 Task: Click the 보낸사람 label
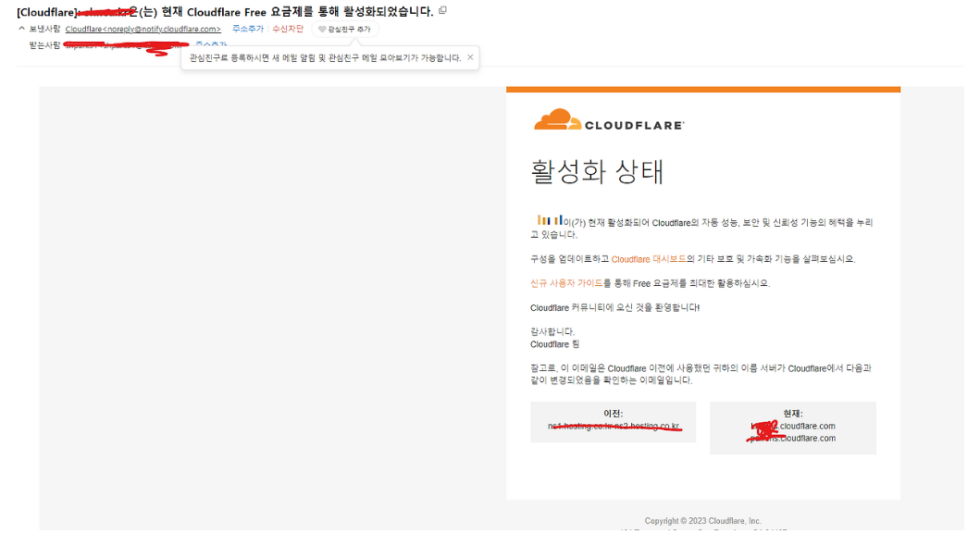click(45, 29)
